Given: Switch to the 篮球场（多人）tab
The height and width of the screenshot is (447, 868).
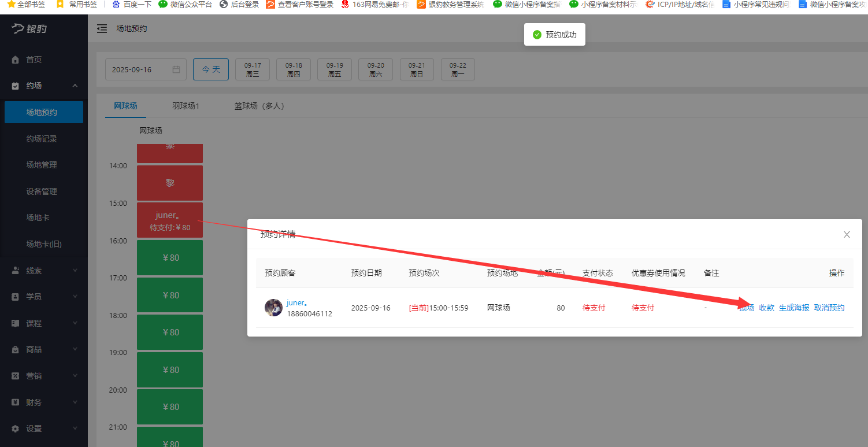Looking at the screenshot, I should point(259,106).
